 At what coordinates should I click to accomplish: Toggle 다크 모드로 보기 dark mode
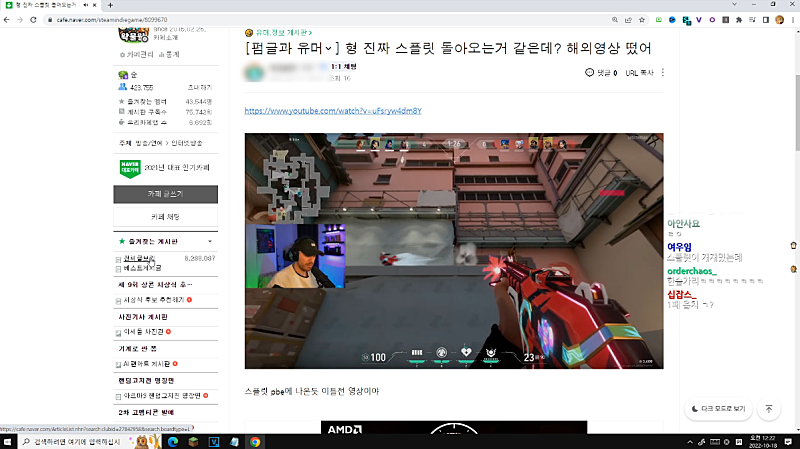pyautogui.click(x=718, y=409)
